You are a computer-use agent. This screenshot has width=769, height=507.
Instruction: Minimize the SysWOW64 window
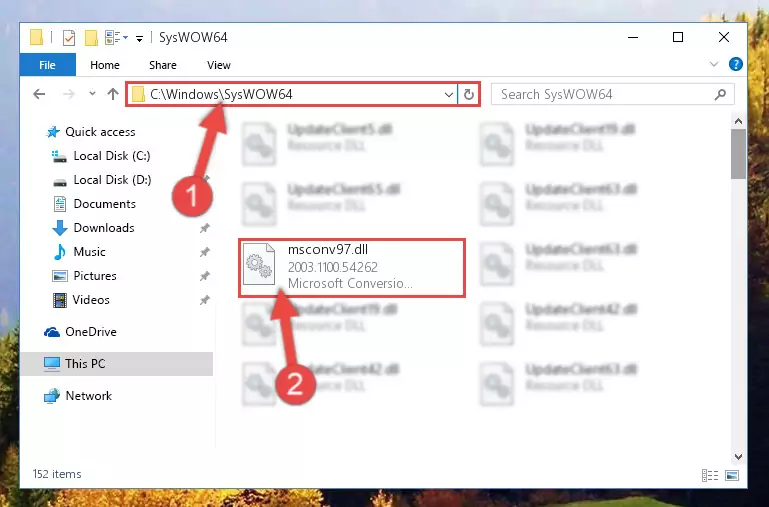point(633,37)
